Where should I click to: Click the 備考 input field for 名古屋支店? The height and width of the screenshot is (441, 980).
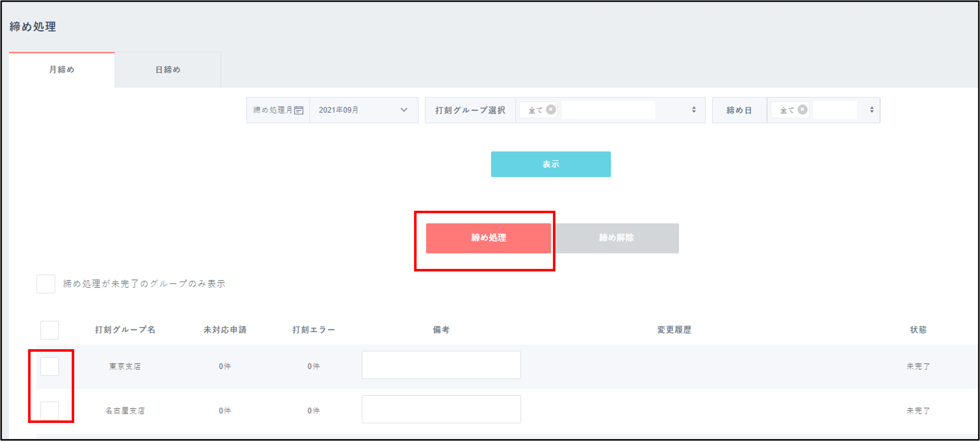tap(441, 409)
